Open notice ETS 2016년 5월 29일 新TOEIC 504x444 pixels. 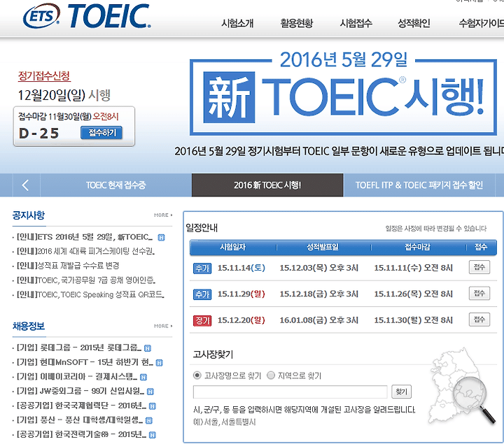pos(85,237)
